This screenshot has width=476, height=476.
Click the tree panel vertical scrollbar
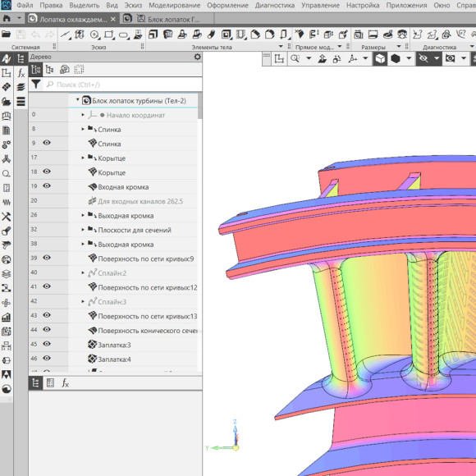coord(199,106)
